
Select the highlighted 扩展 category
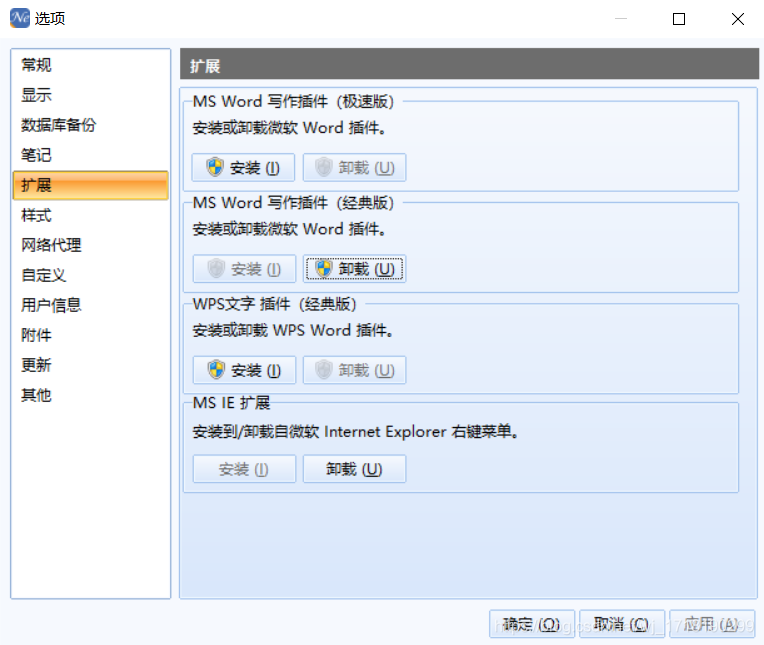click(91, 185)
